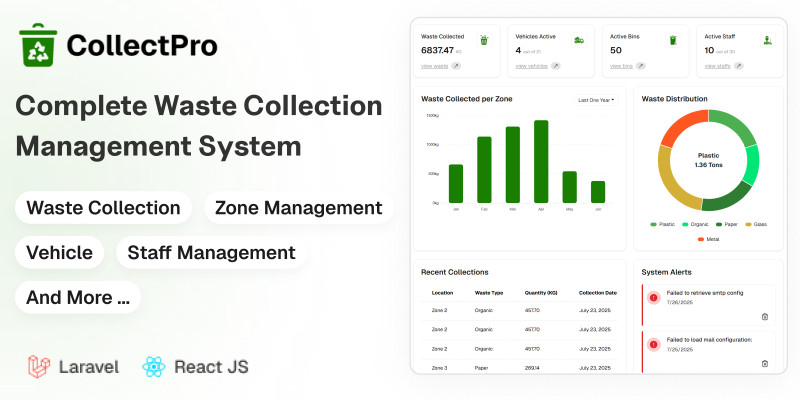This screenshot has width=800, height=400.
Task: Click the clipboard icon on smtp config alert
Action: [x=764, y=316]
